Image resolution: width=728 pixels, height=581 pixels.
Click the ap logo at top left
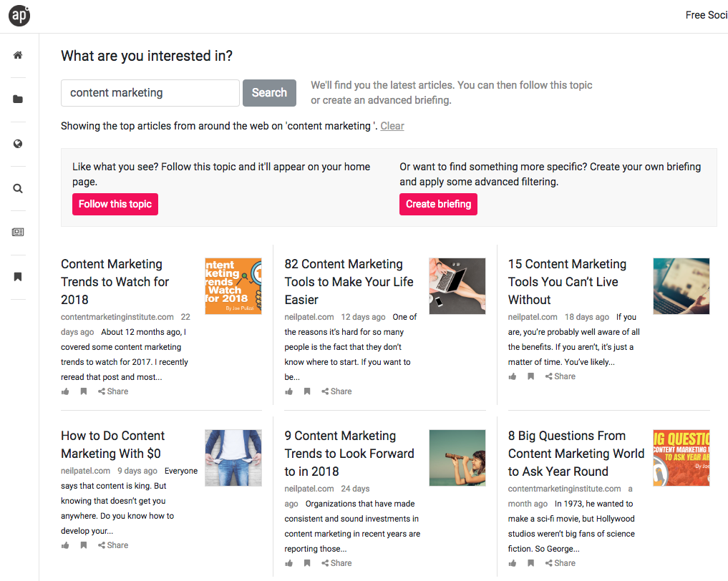(19, 15)
